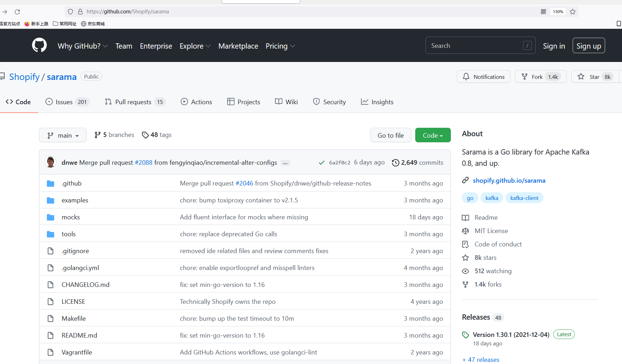
Task: Open pull request #2088 link
Action: coord(144,163)
